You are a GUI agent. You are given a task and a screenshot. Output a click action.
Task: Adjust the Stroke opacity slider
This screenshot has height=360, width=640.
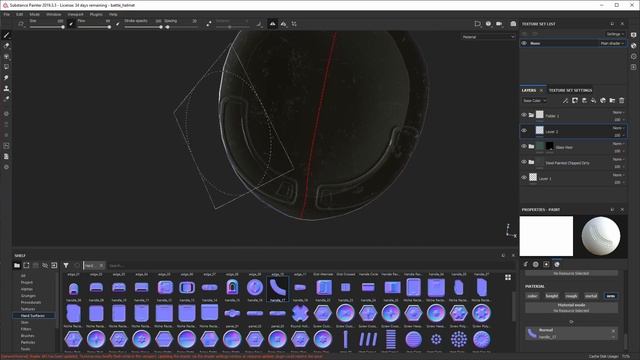pos(144,27)
